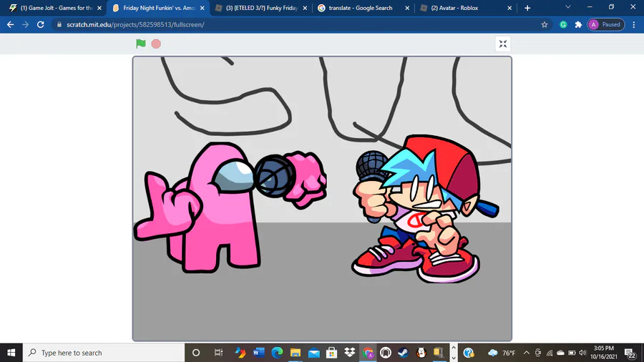Switch to Friday Night Funkin' vs. Among tab

tap(157, 8)
